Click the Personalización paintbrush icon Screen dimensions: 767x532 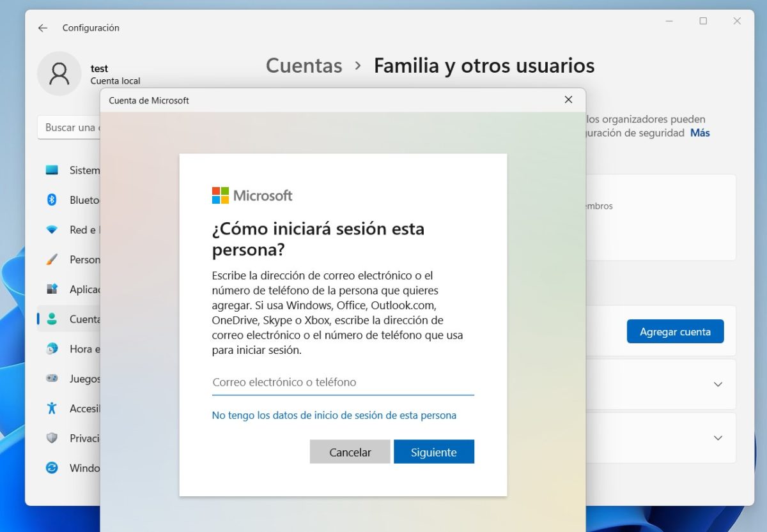coord(52,260)
